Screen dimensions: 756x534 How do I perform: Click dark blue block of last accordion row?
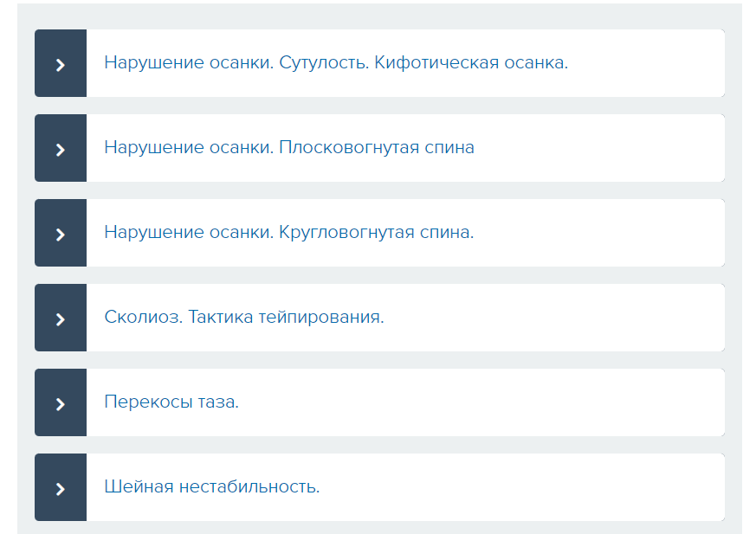coord(61,487)
